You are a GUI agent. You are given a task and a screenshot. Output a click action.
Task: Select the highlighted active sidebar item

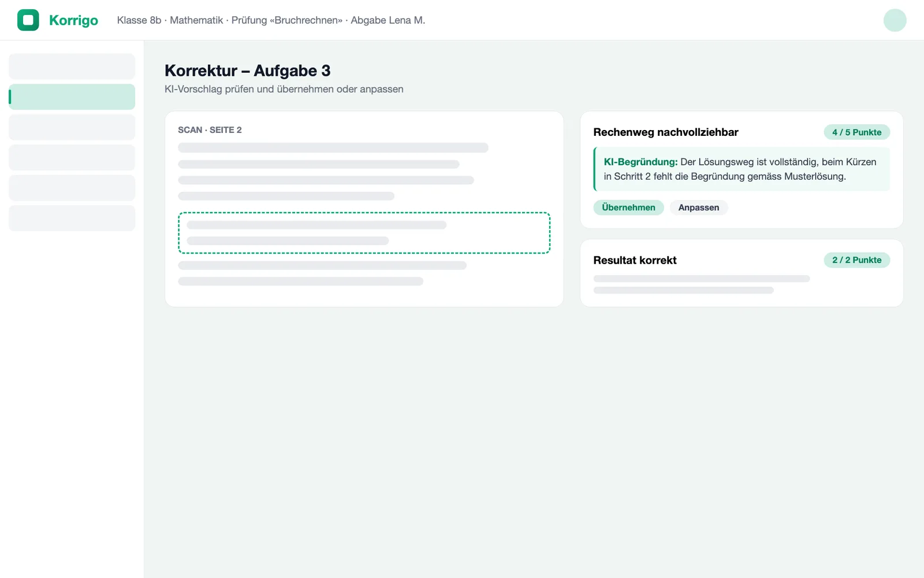click(72, 97)
